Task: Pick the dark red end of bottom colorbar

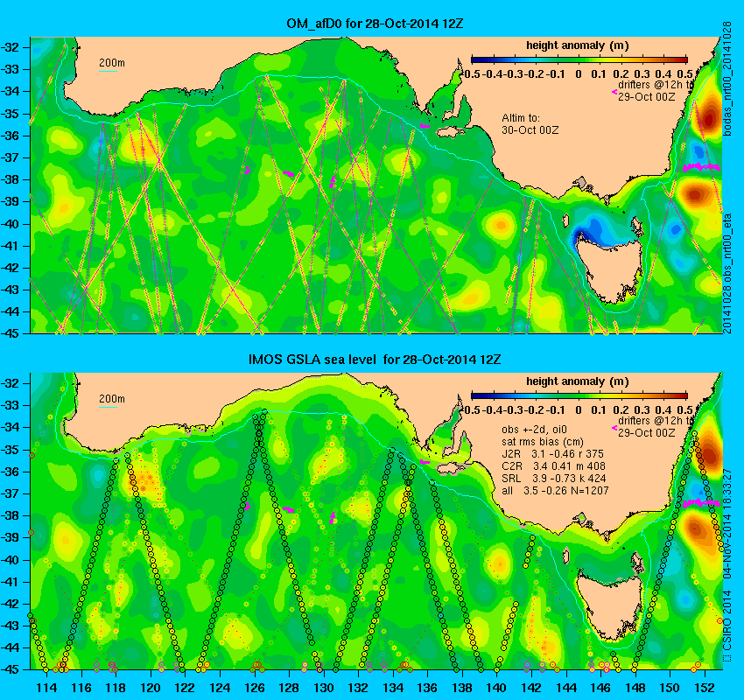Action: 683,395
